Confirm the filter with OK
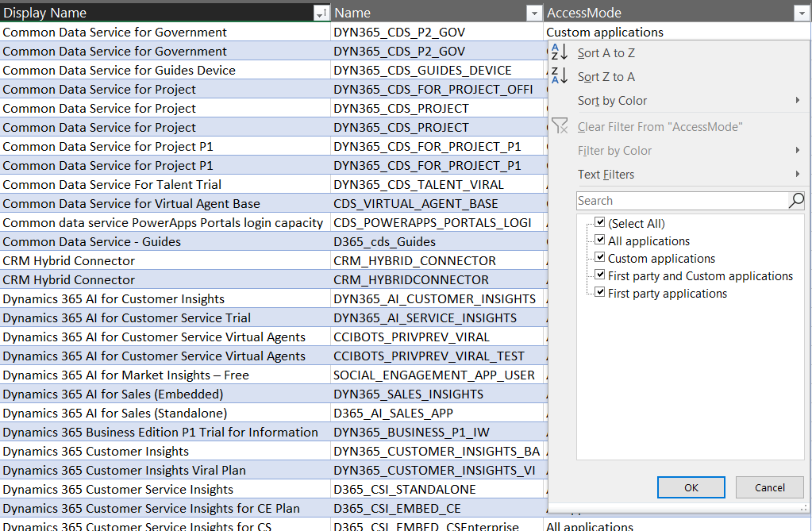The height and width of the screenshot is (531, 812). point(691,487)
